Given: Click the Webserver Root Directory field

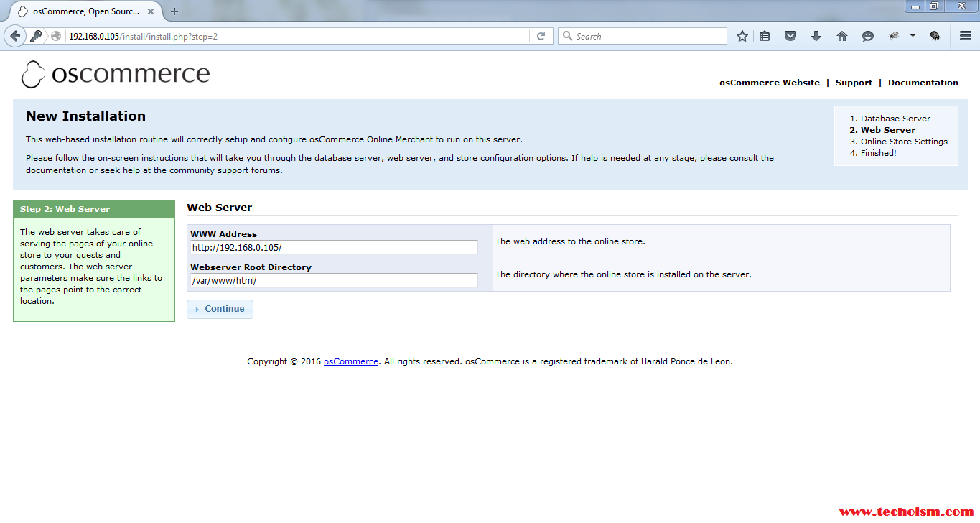Looking at the screenshot, I should [334, 280].
